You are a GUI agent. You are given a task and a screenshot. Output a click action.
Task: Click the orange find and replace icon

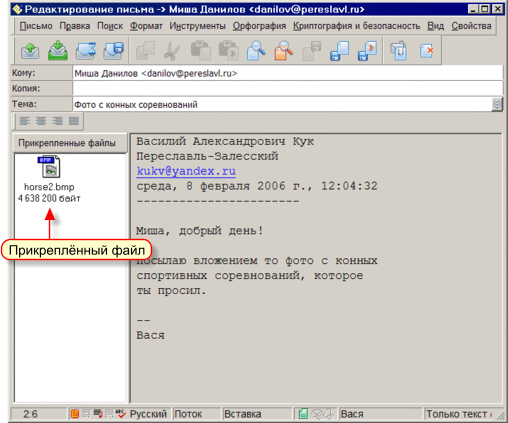tap(284, 51)
